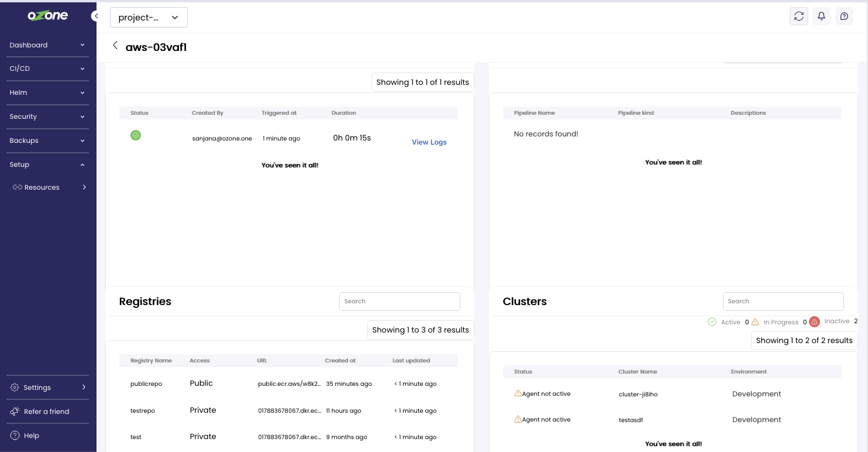Open the project selector dropdown
The height and width of the screenshot is (452, 868).
[x=149, y=18]
